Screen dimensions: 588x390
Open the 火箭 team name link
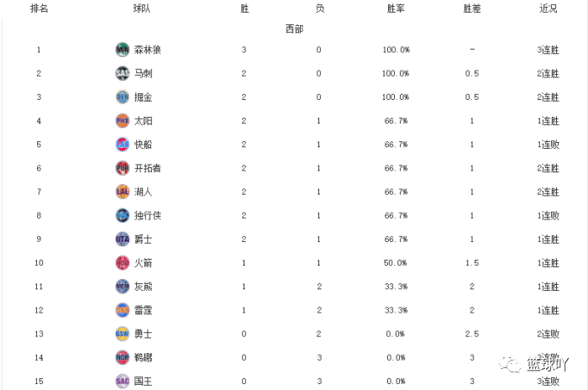click(x=144, y=263)
